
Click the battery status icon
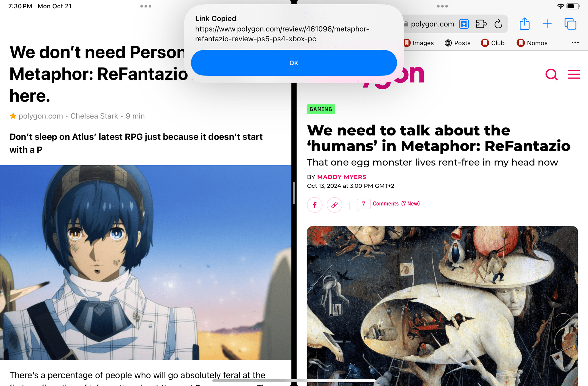pyautogui.click(x=573, y=6)
